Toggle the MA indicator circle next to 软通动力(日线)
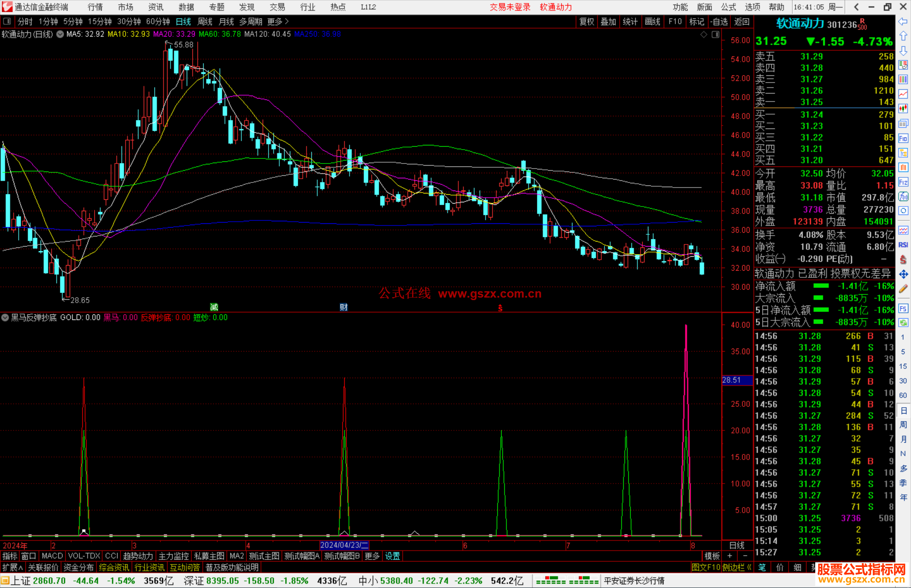Screen dimensions: 911x588 tap(60, 34)
